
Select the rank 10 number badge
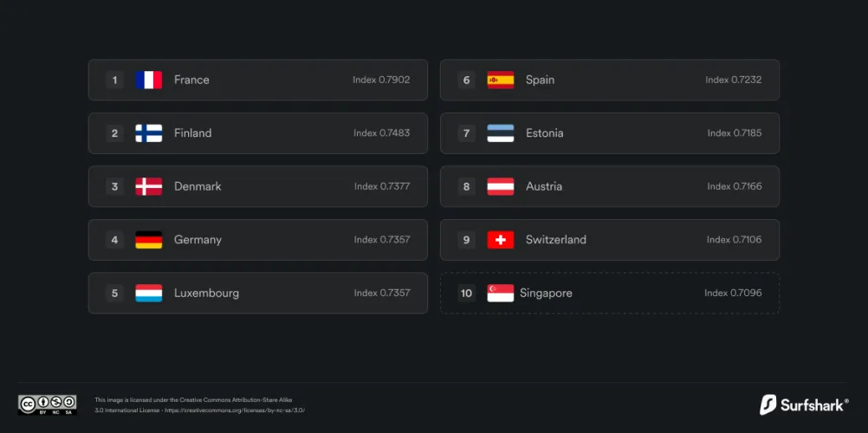click(467, 294)
